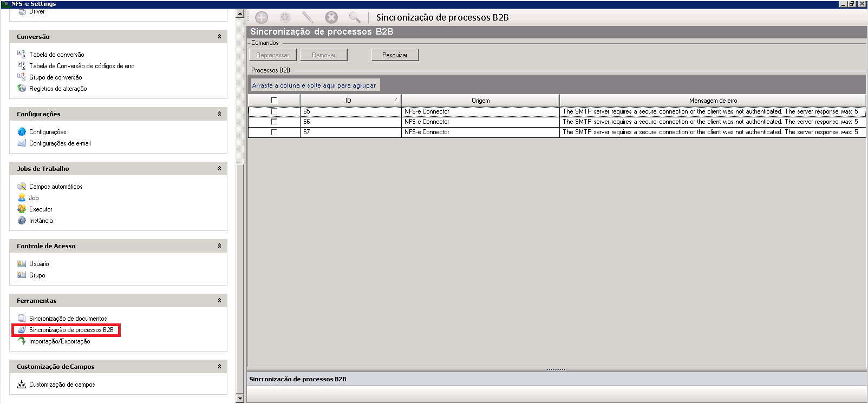Collapse the Controle de Acesso section
Image resolution: width=868 pixels, height=404 pixels.
[219, 246]
